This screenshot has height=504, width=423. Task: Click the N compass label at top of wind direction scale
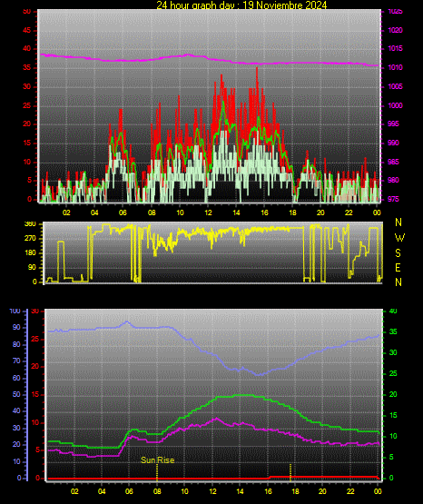tap(398, 222)
